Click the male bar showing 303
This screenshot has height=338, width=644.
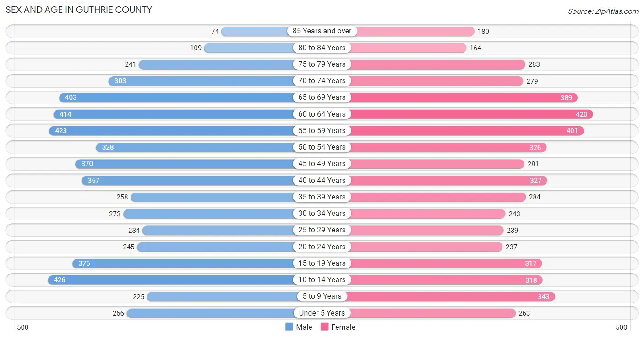(201, 81)
